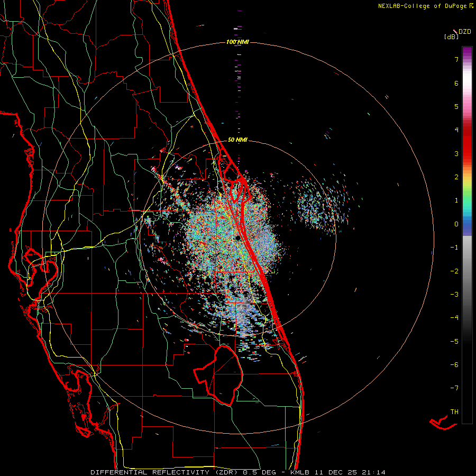Click the 21:14 timestamp
Viewport: 476px width, 476px height.
(374, 472)
